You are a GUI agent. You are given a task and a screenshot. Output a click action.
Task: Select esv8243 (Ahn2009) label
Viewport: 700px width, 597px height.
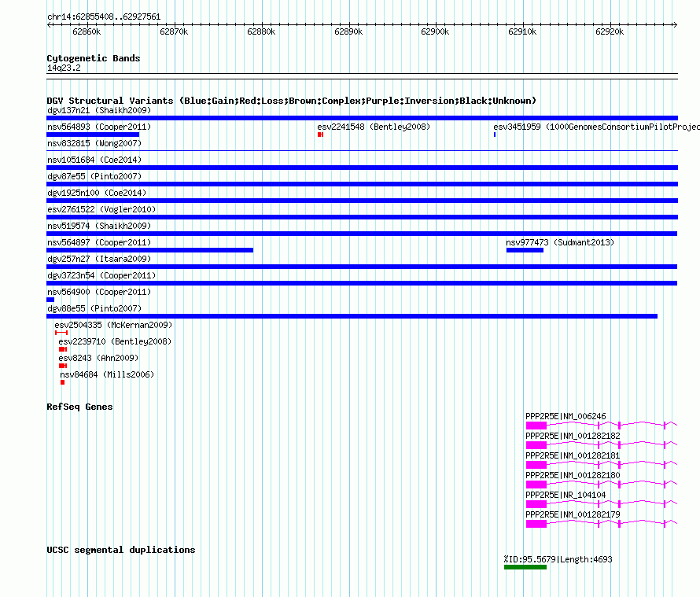(x=98, y=358)
